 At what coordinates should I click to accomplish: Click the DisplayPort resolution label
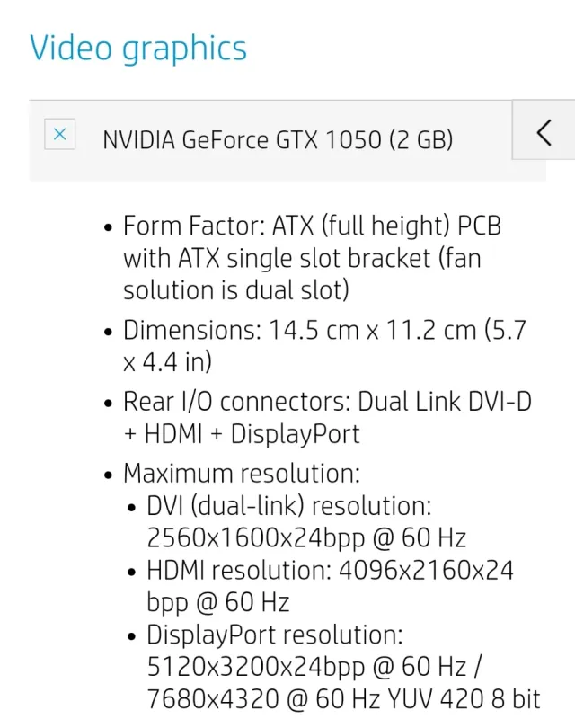275,635
